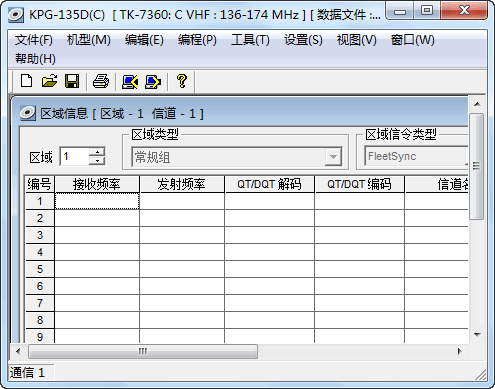
Task: Print data using the printer icon
Action: pyautogui.click(x=101, y=81)
